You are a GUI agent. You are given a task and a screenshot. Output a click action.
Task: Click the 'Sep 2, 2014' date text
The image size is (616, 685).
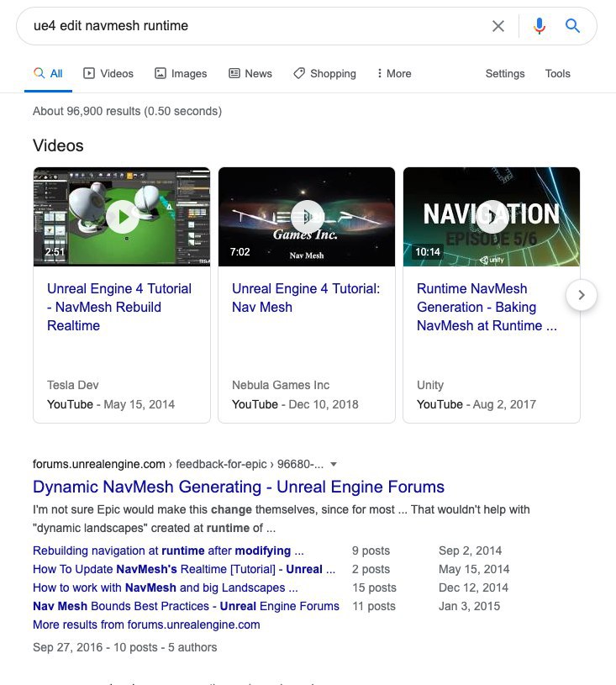pyautogui.click(x=470, y=551)
